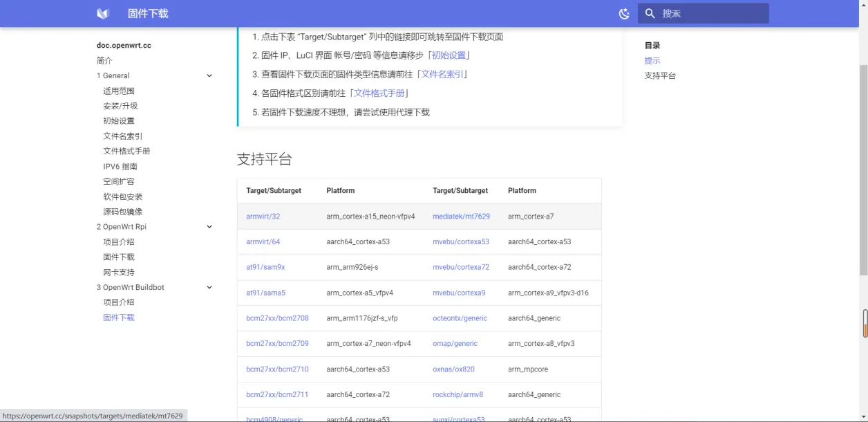Click the doc.openwrt.cc sidebar title
This screenshot has width=868, height=422.
pyautogui.click(x=124, y=46)
